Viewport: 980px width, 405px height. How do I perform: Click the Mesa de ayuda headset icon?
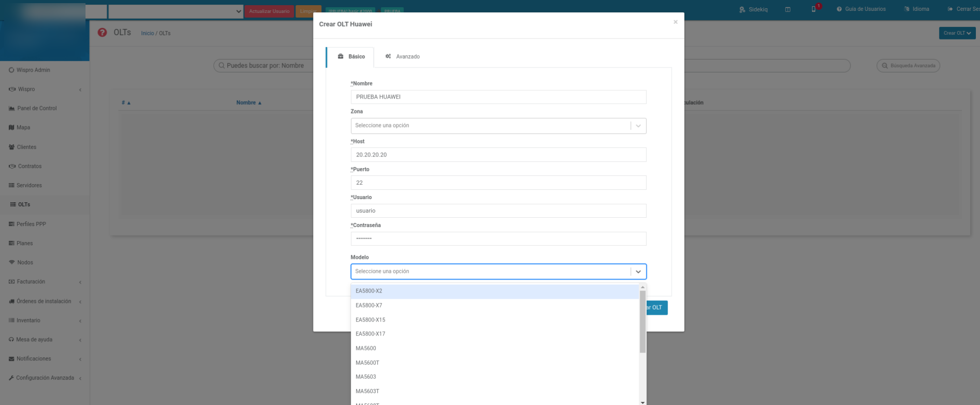(11, 340)
